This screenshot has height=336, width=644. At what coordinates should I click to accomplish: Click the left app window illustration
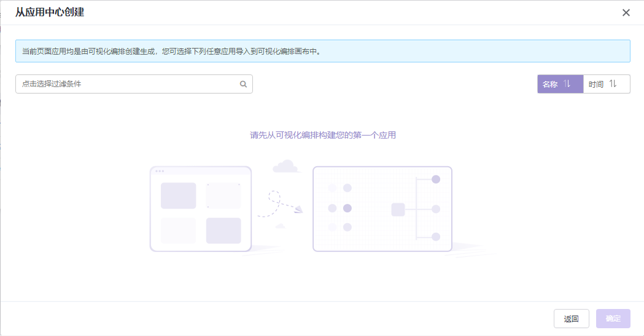click(x=201, y=209)
